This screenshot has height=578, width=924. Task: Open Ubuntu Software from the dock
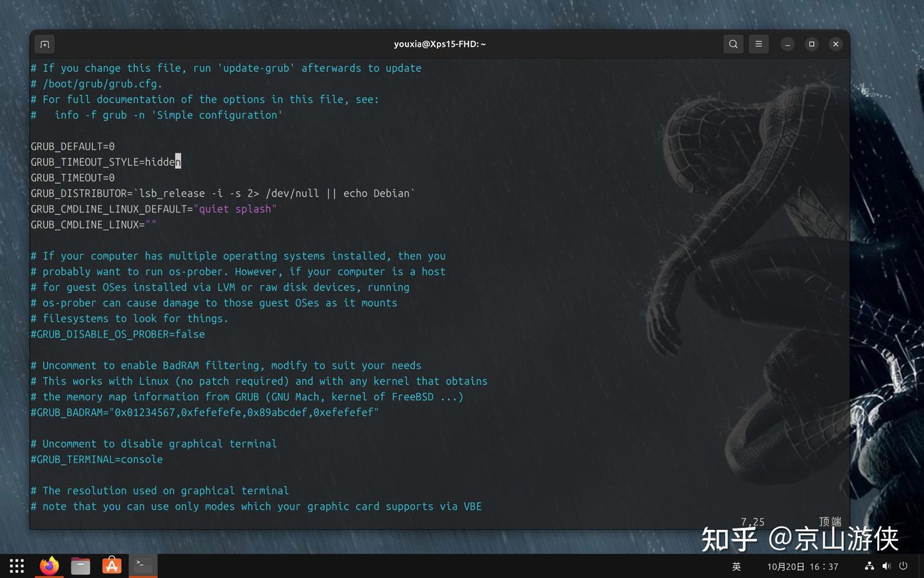point(112,566)
